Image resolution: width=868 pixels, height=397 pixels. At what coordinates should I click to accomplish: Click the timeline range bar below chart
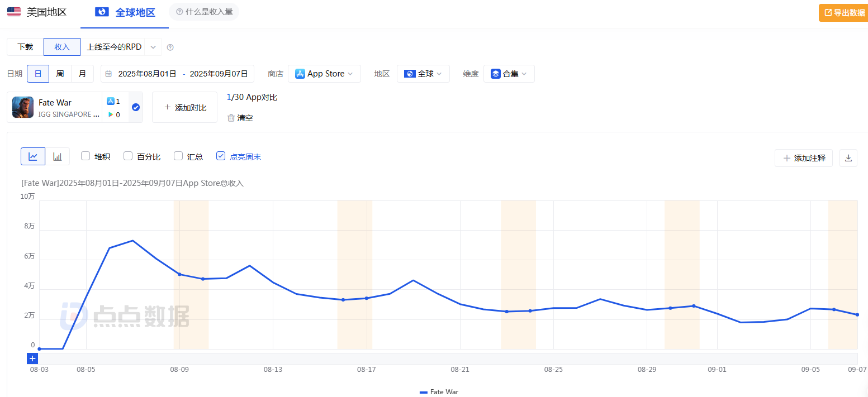(x=447, y=358)
